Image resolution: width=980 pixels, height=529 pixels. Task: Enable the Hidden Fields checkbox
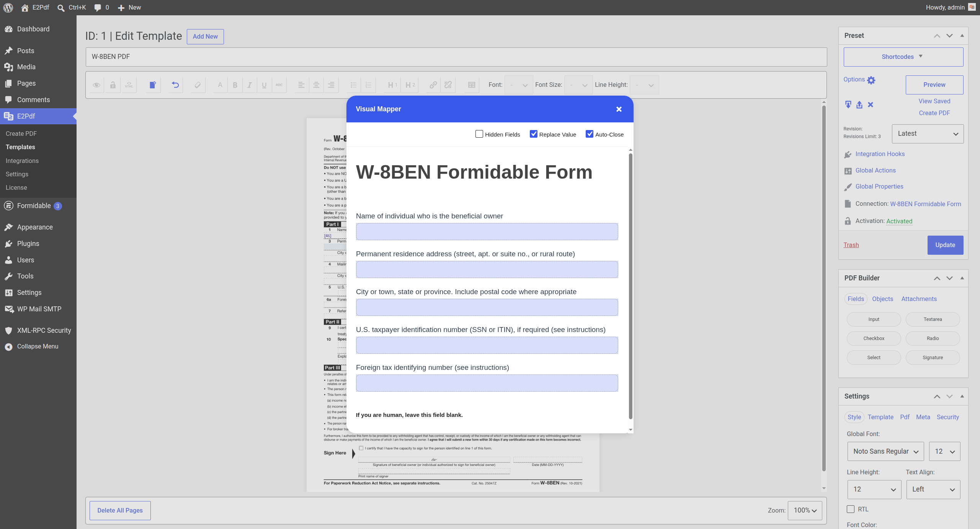pos(479,134)
